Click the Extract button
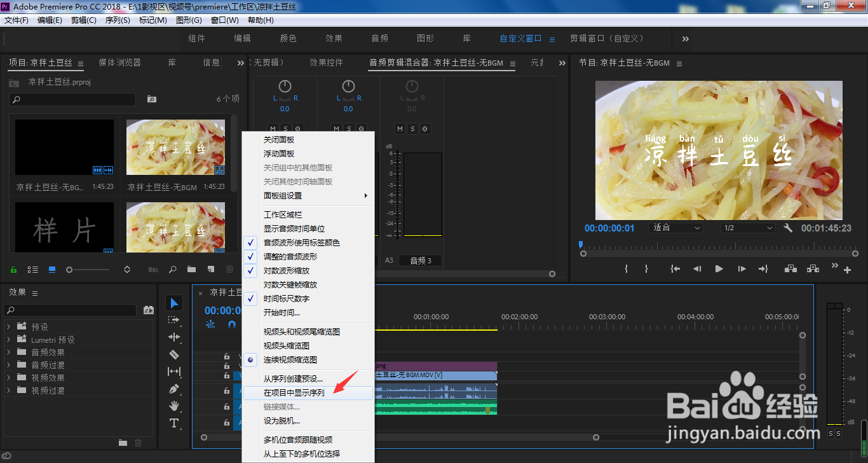Viewport: 868px width, 463px height. (814, 269)
